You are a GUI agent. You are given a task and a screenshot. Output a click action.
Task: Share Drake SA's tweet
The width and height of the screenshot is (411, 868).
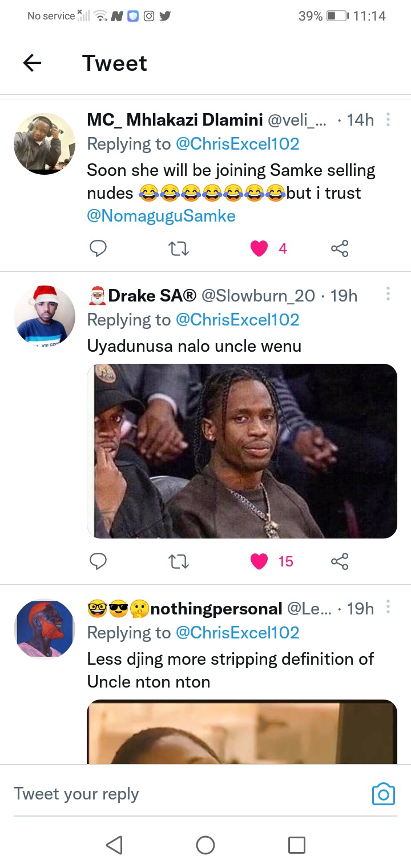click(x=340, y=561)
